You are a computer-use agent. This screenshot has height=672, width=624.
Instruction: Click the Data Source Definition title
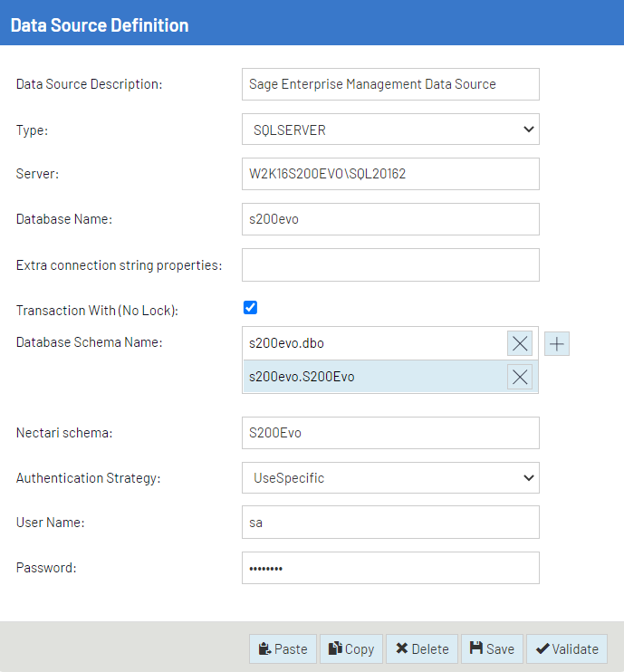coord(100,25)
